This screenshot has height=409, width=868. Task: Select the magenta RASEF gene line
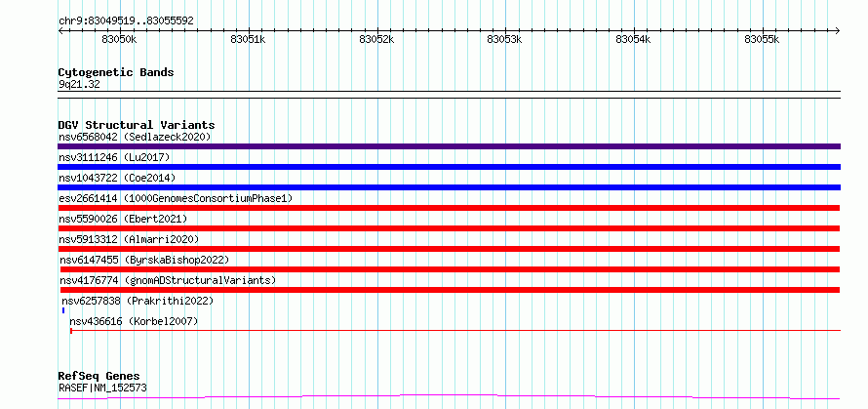click(449, 397)
